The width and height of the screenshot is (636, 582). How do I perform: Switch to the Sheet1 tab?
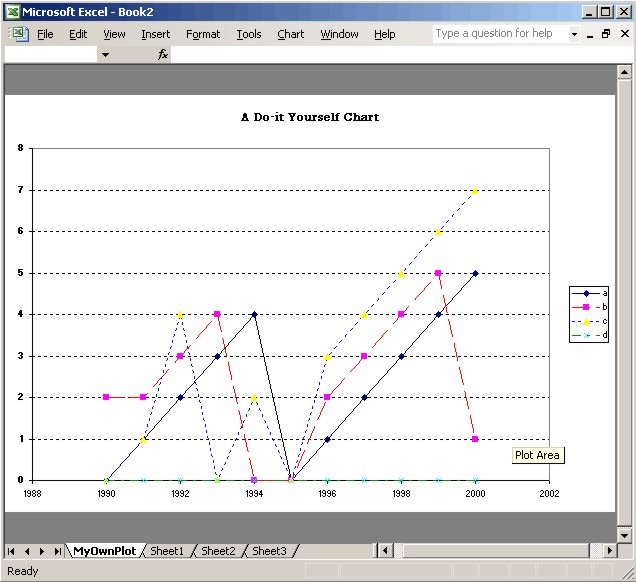click(x=167, y=551)
